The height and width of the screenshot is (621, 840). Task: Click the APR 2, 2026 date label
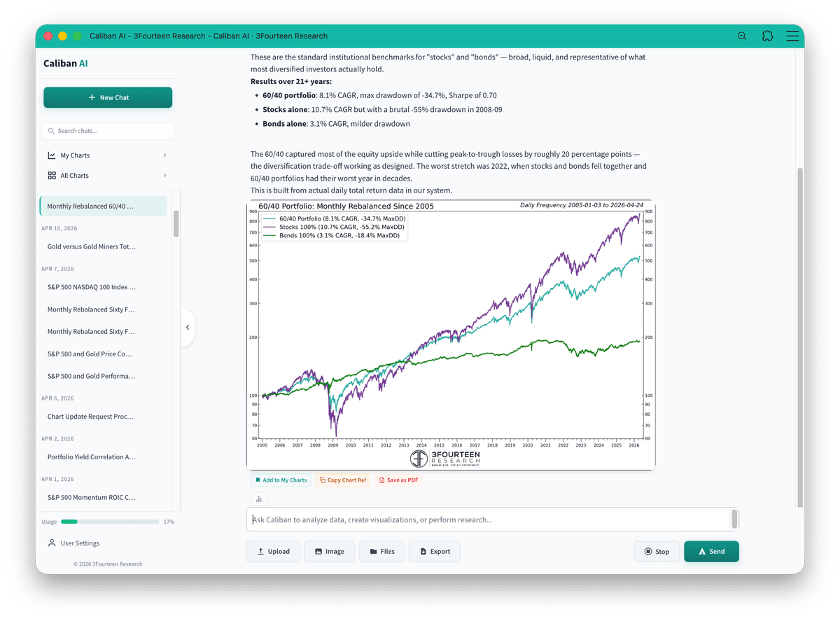click(58, 439)
